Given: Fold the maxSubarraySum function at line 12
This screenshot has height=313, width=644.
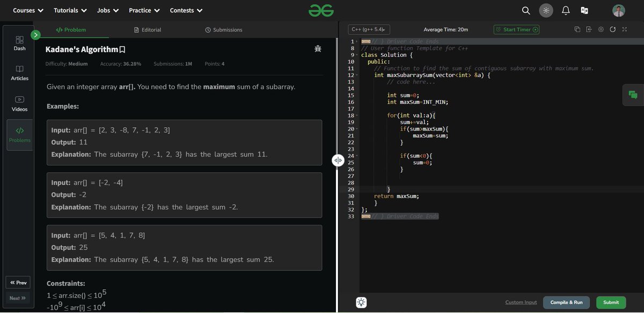Looking at the screenshot, I should (357, 75).
